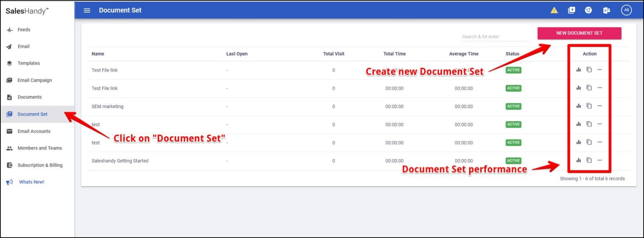The image size is (644, 238).
Task: Click ACTIVE status badge for SEM marketing
Action: (513, 106)
